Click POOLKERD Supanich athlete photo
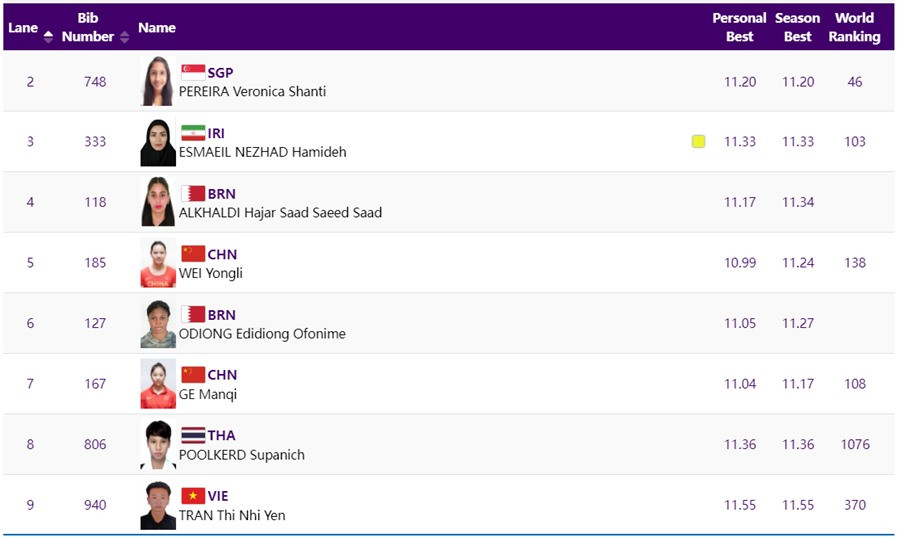900x537 pixels. pos(158,445)
